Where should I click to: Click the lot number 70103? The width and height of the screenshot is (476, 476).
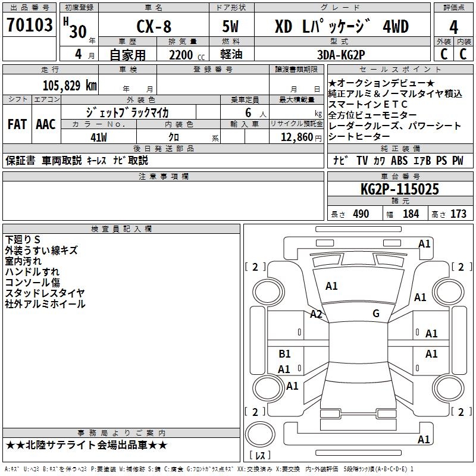click(29, 25)
